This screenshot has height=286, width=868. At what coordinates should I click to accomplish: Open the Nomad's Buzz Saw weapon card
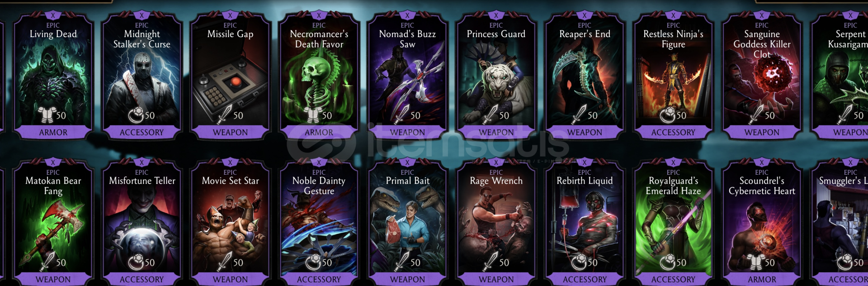408,75
